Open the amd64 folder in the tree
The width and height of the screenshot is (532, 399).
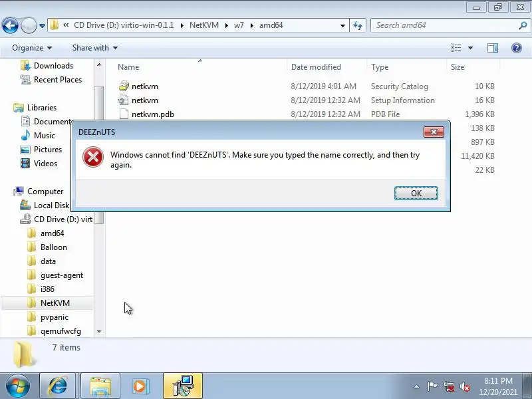coord(52,233)
